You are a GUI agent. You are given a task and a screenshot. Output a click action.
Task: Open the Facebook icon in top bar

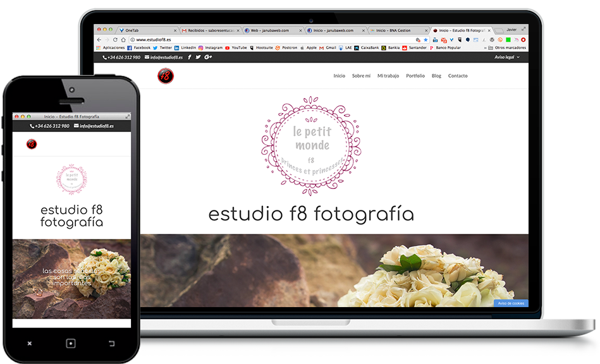point(190,57)
